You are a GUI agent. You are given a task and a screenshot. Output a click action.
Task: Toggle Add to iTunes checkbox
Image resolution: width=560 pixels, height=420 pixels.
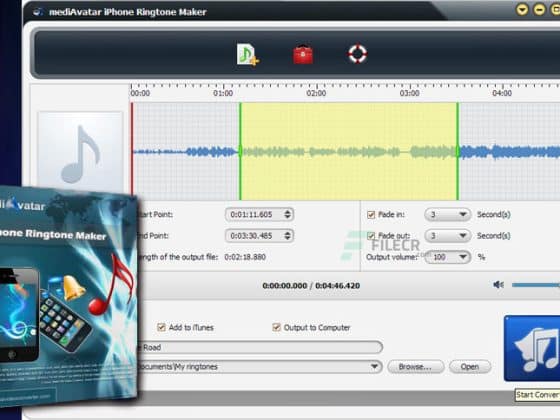point(161,327)
